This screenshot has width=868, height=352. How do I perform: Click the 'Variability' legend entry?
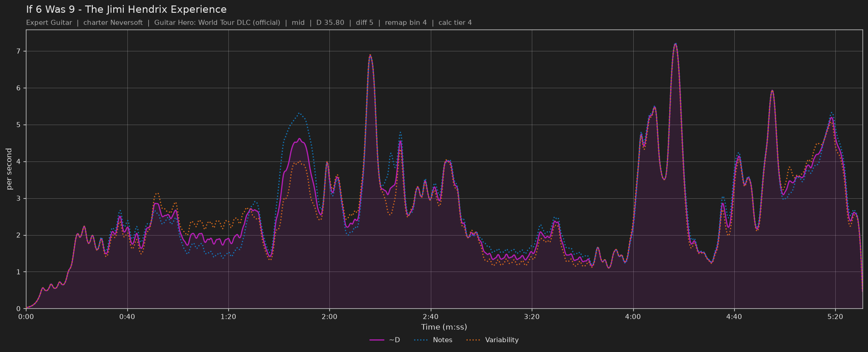click(x=493, y=340)
